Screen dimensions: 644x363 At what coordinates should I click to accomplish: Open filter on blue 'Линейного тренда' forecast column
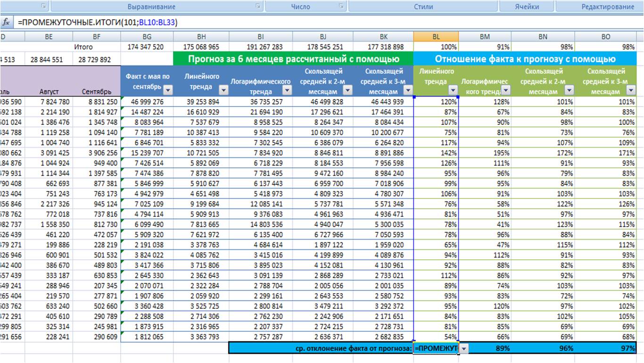point(223,90)
